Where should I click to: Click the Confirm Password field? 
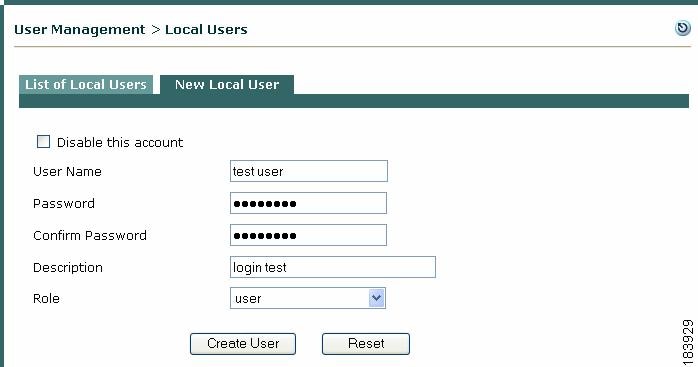pos(308,235)
